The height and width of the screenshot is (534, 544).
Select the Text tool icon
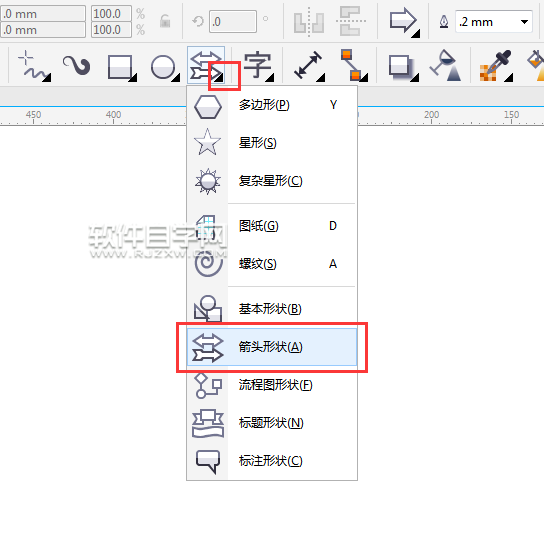pos(258,66)
